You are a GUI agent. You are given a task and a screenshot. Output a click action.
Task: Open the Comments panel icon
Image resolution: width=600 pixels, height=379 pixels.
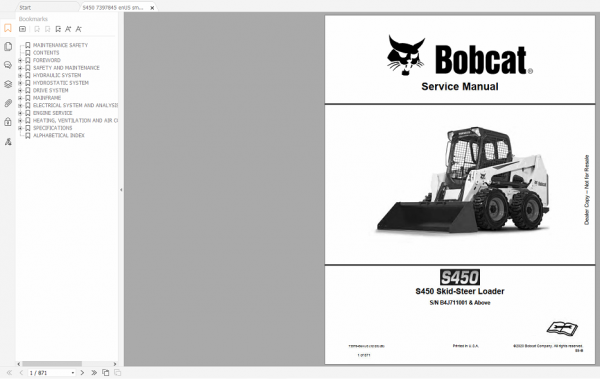[x=8, y=65]
